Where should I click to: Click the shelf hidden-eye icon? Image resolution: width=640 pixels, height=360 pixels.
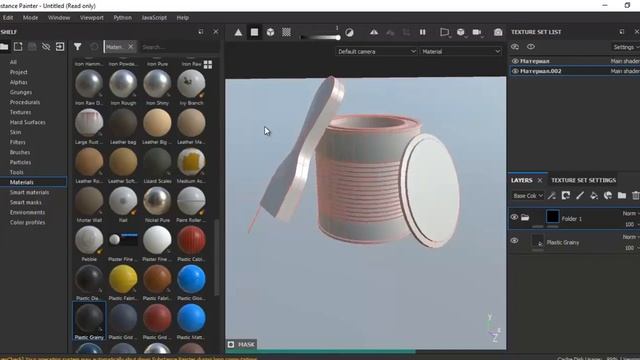click(x=46, y=47)
